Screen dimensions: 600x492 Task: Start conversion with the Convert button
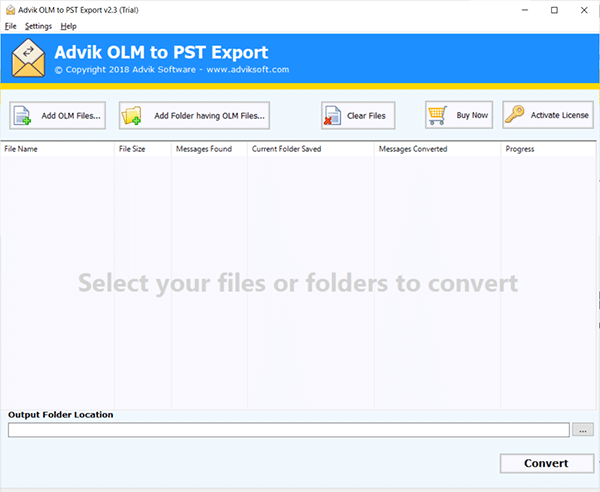pos(547,463)
